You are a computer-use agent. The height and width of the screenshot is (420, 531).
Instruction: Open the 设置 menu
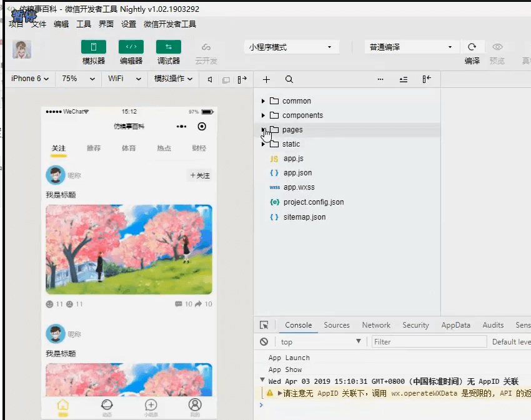(x=129, y=24)
